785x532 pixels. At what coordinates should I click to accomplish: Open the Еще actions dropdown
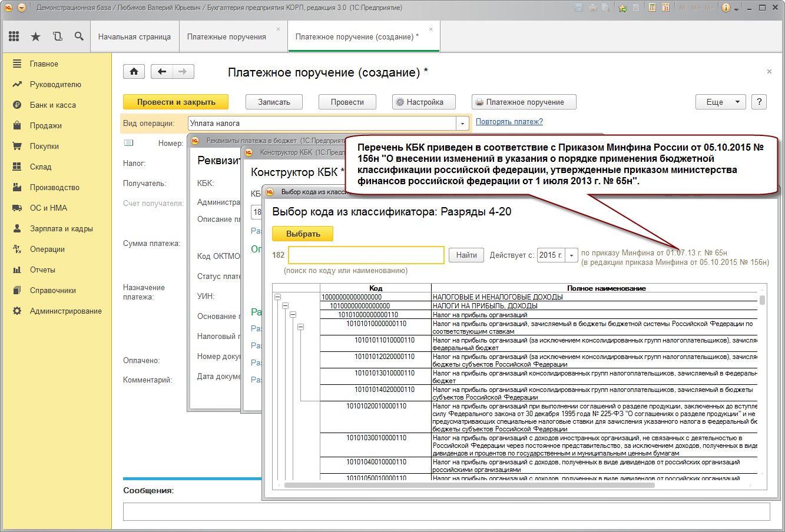[721, 102]
